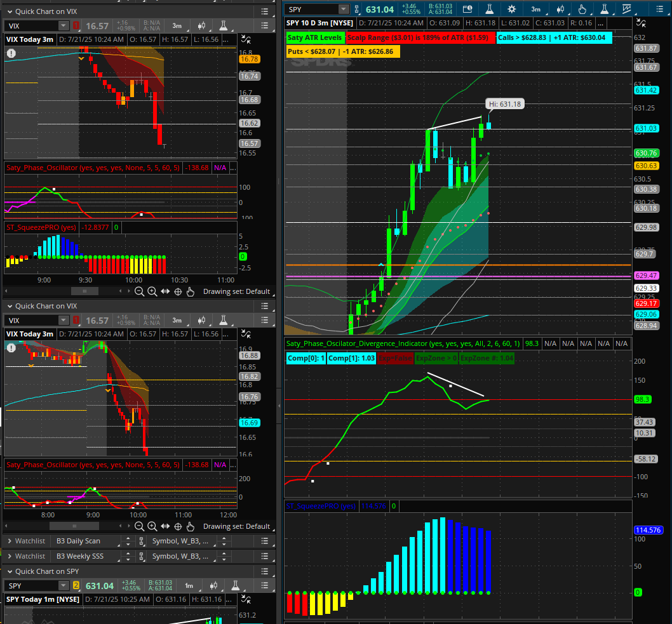Screen dimensions: 672x624
Task: Open candlestick style icon in Quick Chart on SPY
Action: [x=213, y=585]
